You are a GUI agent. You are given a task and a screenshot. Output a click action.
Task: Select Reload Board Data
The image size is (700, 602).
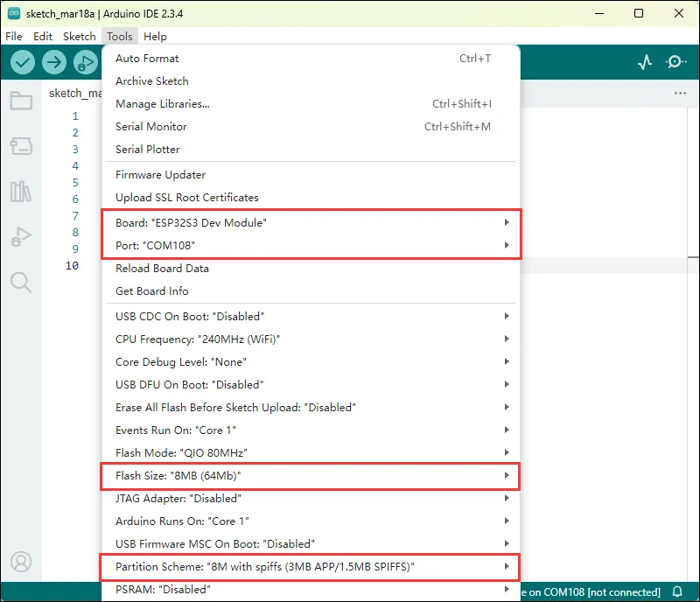pyautogui.click(x=311, y=269)
